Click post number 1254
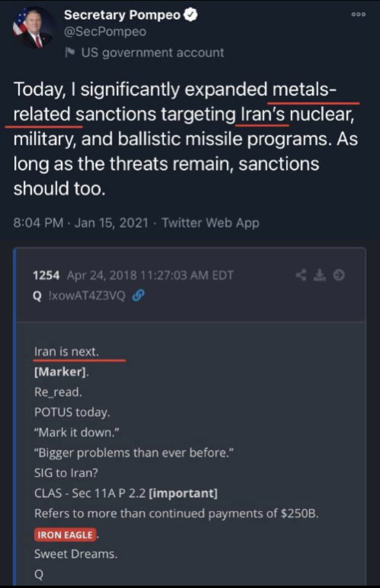The width and height of the screenshot is (380, 588). click(47, 275)
